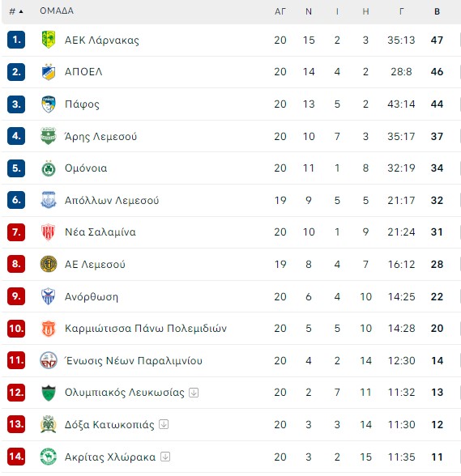Sort table by the # rank column
Viewport: 461px width, 476px height.
coord(16,11)
